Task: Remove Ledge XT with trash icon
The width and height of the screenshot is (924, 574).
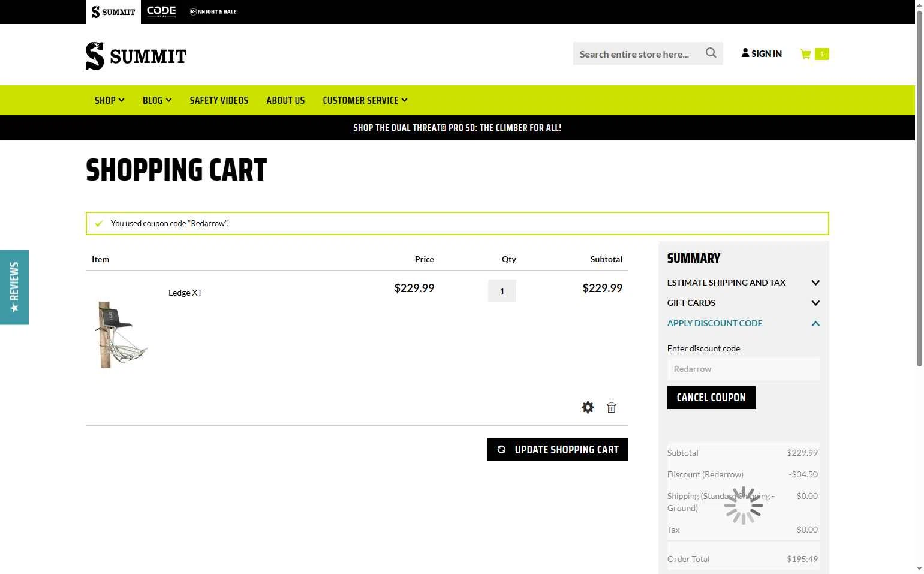Action: pyautogui.click(x=612, y=407)
